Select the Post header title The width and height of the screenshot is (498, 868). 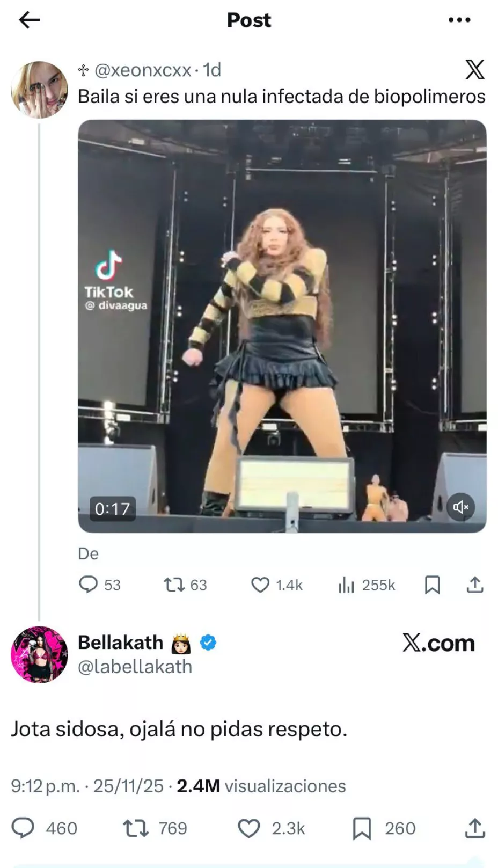click(249, 20)
